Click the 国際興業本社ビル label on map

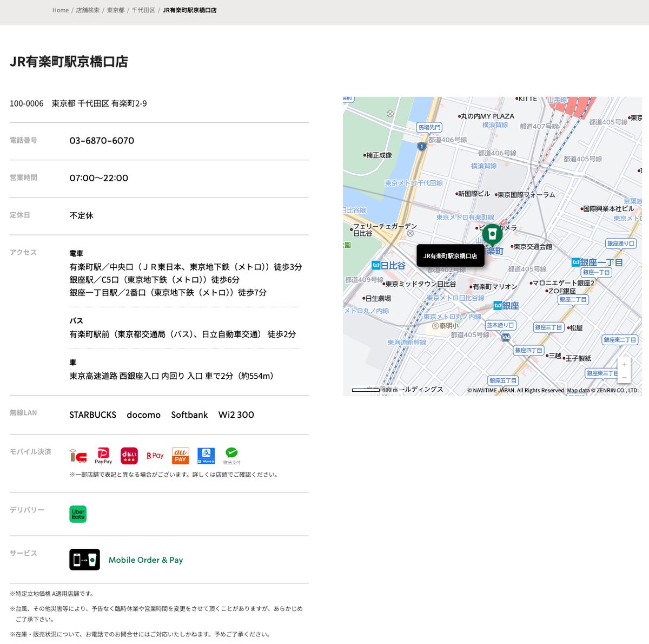point(607,208)
